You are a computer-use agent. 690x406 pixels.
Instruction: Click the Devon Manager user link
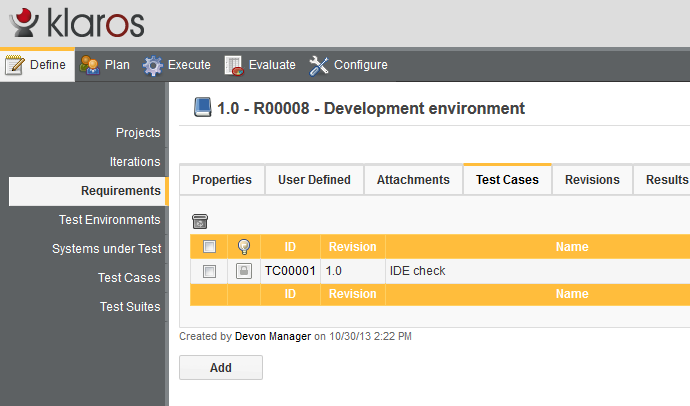click(273, 337)
